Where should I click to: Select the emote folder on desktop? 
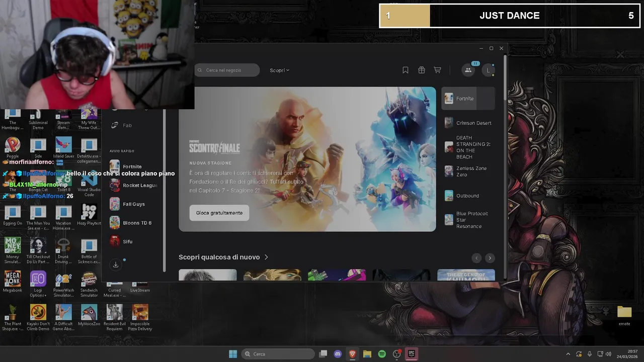[x=624, y=316]
